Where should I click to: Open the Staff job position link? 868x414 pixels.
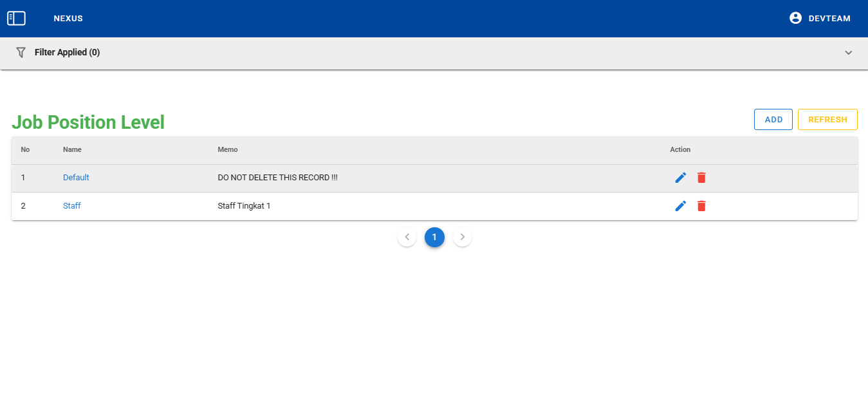point(72,206)
